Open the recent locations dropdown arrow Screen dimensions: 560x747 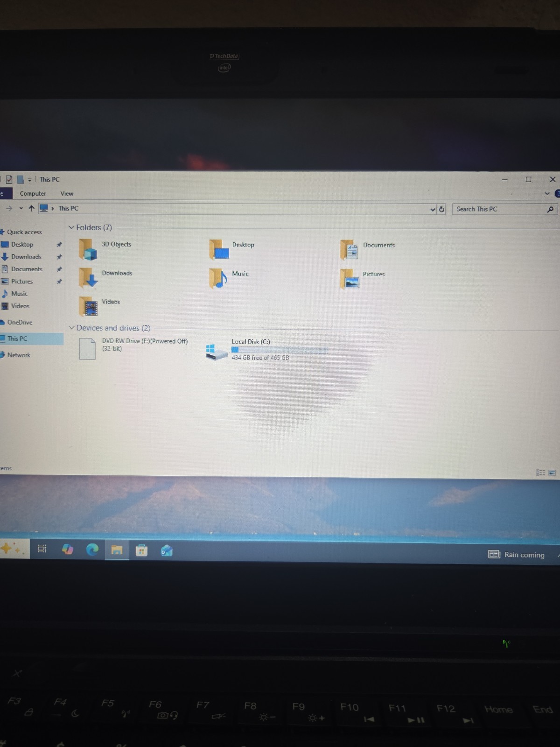click(21, 208)
